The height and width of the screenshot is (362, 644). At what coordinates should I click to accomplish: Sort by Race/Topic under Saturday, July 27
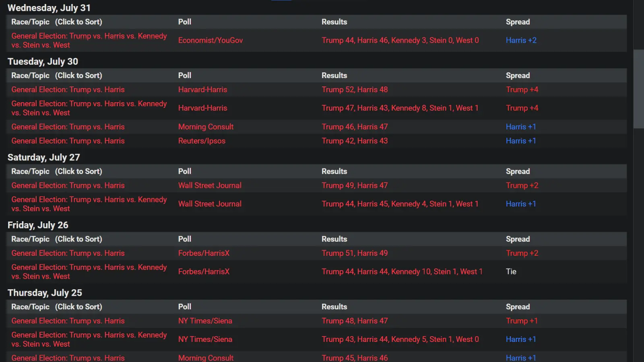56,171
